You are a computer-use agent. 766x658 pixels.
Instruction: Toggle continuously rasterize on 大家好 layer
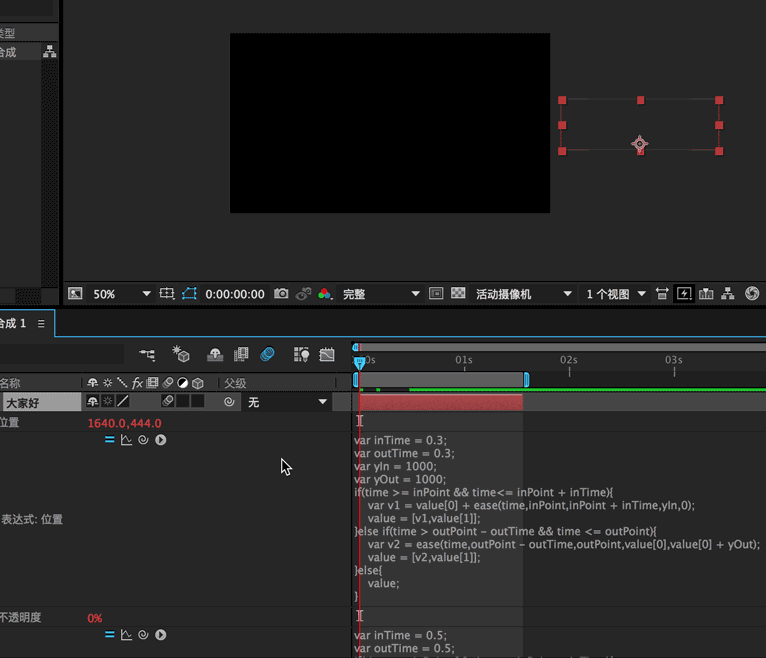tap(107, 402)
